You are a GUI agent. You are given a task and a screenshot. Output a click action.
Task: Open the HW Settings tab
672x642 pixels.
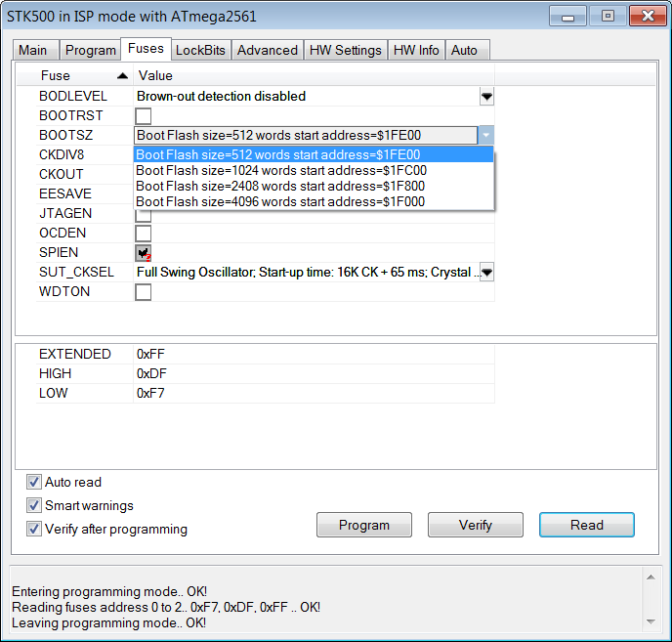(x=346, y=50)
